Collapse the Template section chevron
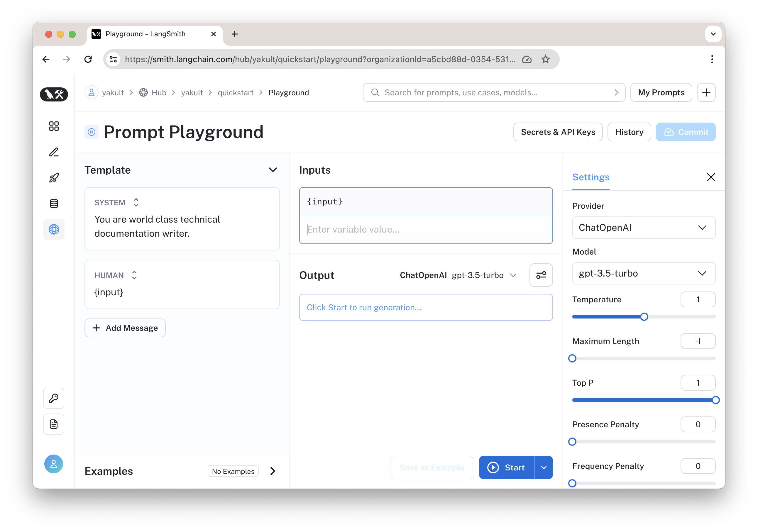The image size is (758, 532). (273, 170)
